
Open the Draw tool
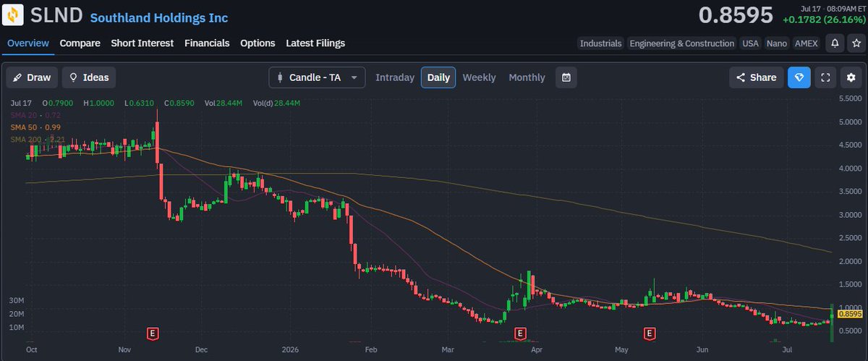[32, 77]
